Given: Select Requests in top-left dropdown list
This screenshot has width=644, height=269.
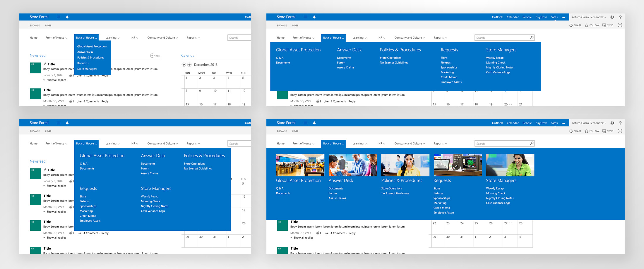Looking at the screenshot, I should pos(83,63).
